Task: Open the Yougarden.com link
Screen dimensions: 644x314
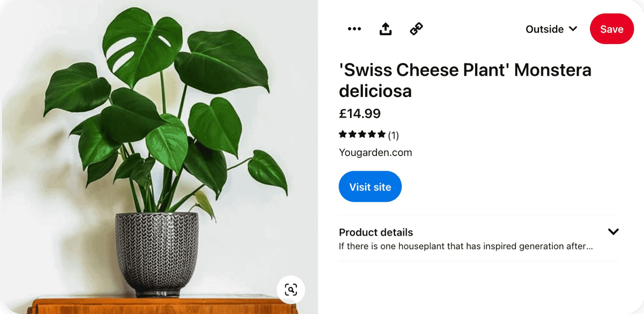Action: (375, 152)
